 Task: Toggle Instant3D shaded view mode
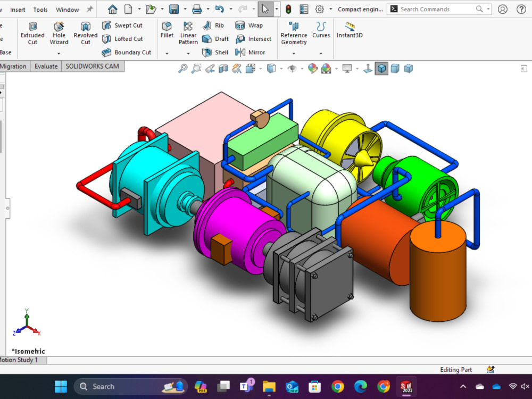[381, 68]
